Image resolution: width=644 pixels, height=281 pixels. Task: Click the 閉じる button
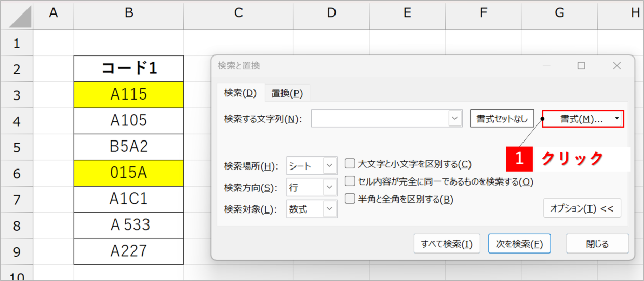pyautogui.click(x=597, y=244)
